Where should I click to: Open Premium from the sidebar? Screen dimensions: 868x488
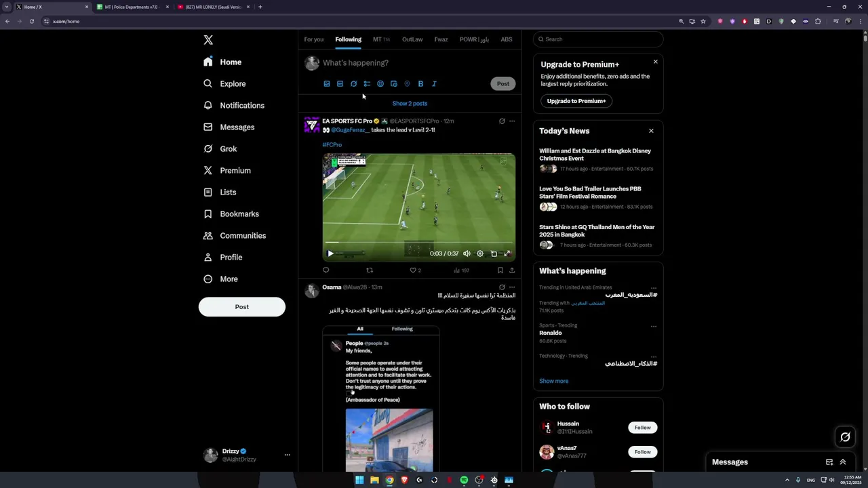(226, 170)
